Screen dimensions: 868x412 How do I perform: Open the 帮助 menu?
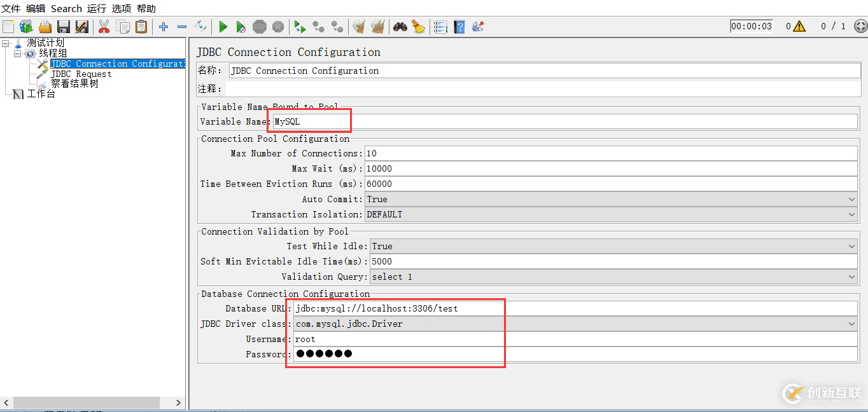tap(146, 8)
